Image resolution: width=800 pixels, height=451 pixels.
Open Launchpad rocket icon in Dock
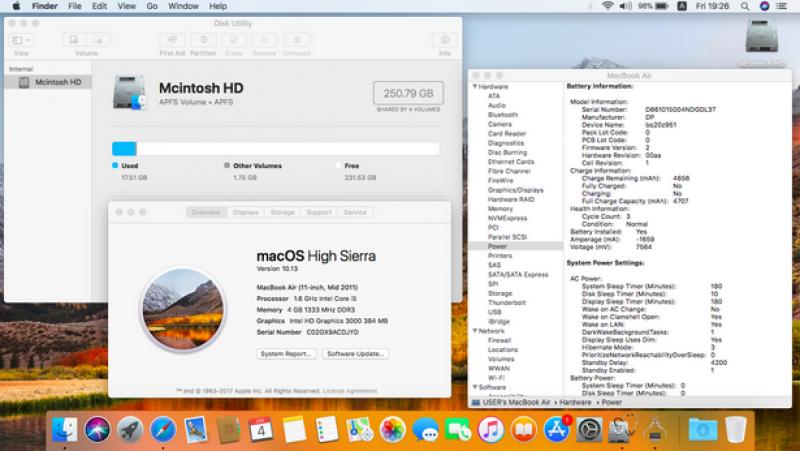[x=130, y=430]
